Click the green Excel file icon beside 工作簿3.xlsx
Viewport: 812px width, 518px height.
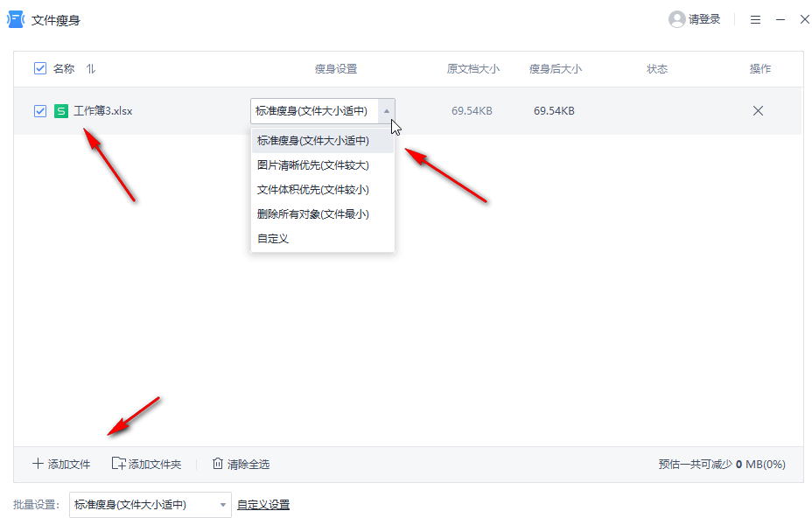(x=61, y=110)
